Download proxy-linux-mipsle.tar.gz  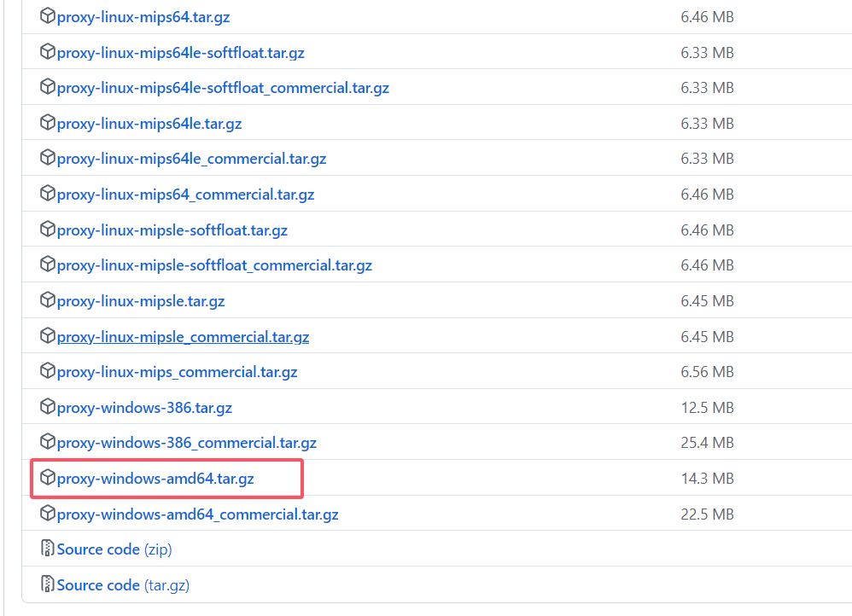point(141,301)
